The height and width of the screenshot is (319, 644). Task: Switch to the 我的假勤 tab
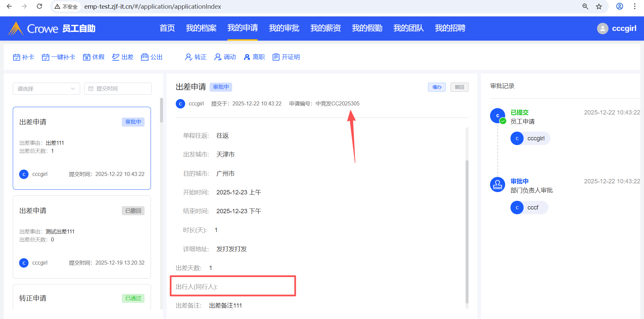(x=367, y=28)
